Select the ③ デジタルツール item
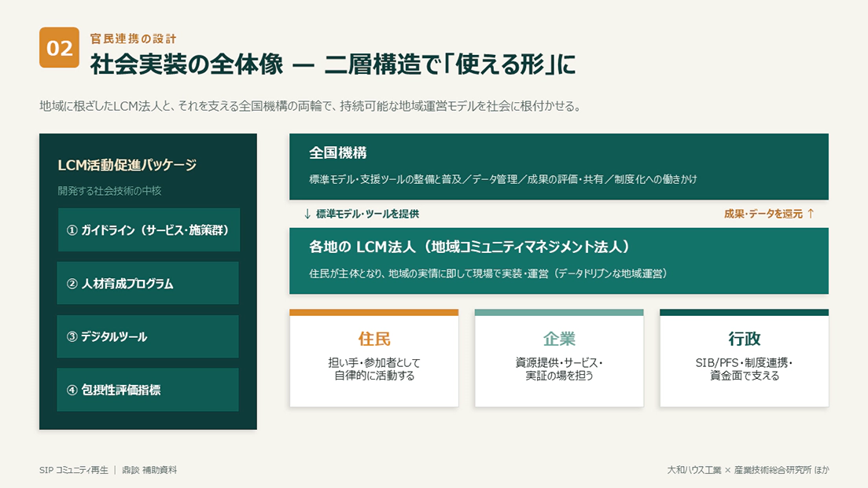The image size is (868, 488). point(148,336)
